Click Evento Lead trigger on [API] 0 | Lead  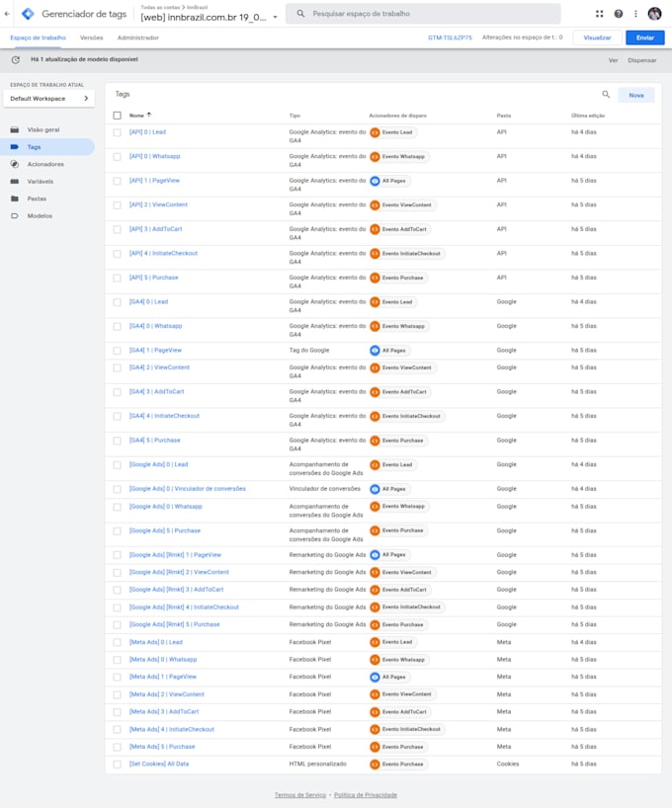(393, 132)
